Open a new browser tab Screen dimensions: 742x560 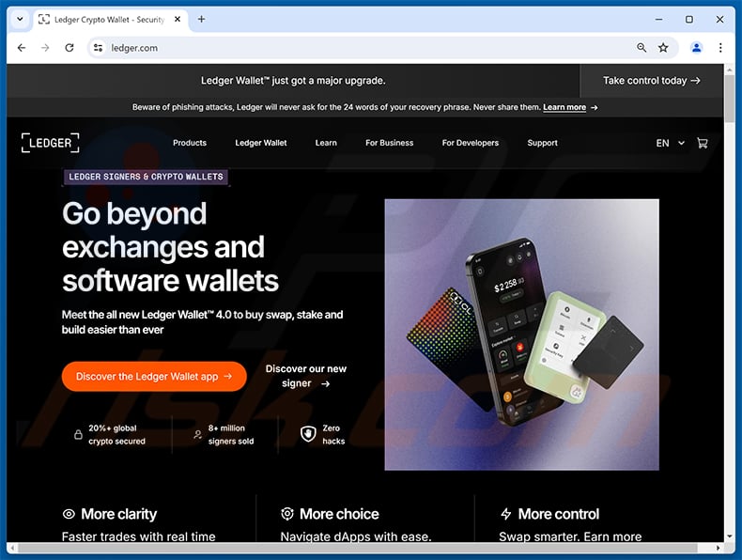(201, 20)
